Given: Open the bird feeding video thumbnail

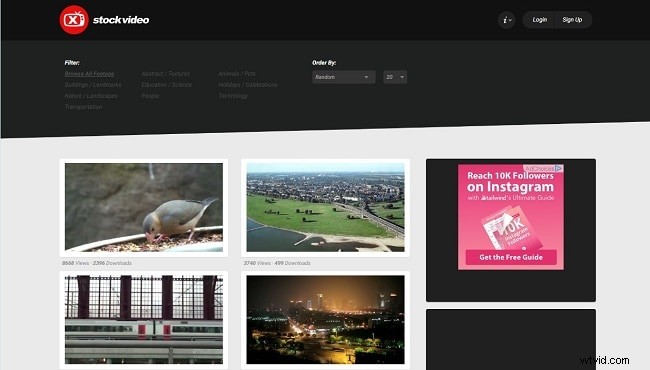Looking at the screenshot, I should click(144, 208).
